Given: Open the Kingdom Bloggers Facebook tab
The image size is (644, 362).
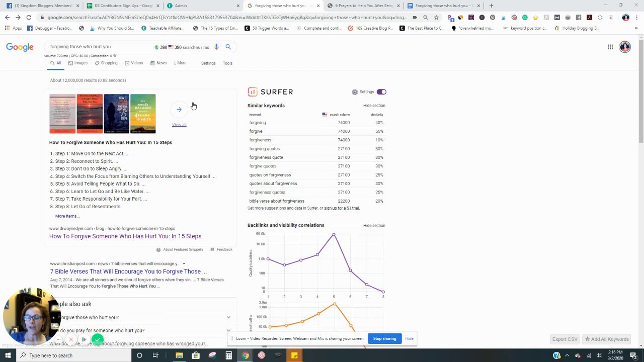Looking at the screenshot, I should point(42,6).
